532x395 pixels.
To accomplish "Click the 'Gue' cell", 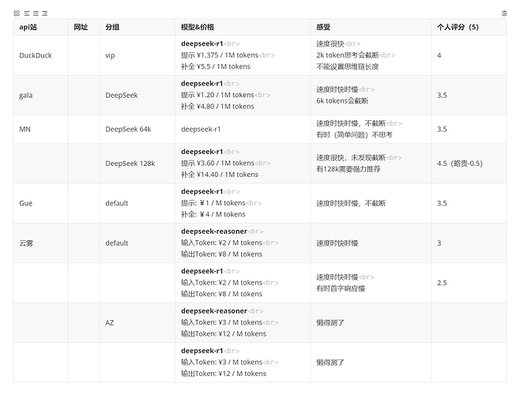I will pos(26,203).
